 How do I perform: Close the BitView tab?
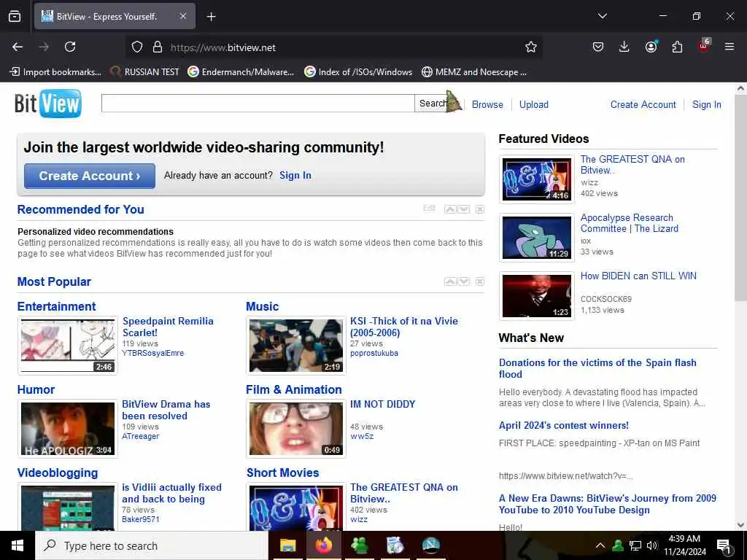[183, 16]
